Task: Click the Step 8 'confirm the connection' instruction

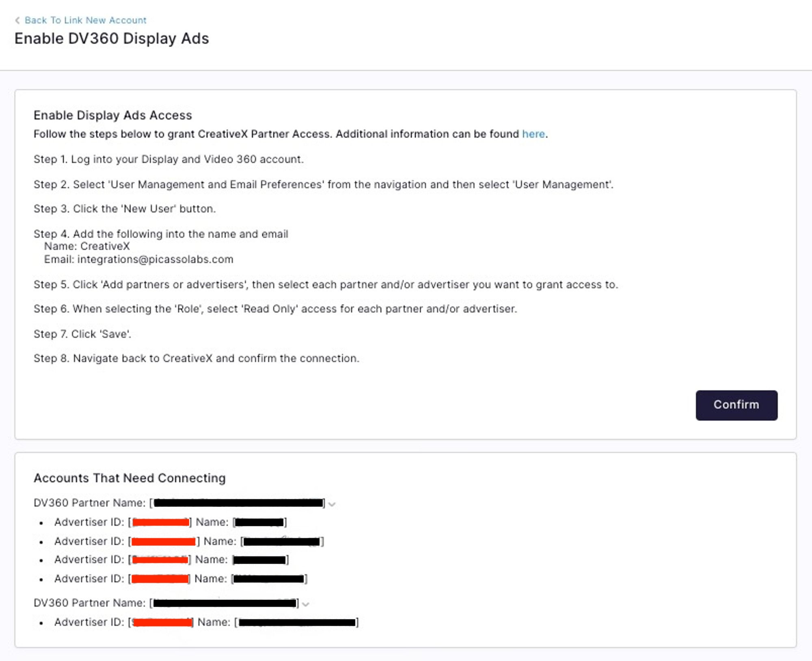Action: 197,358
